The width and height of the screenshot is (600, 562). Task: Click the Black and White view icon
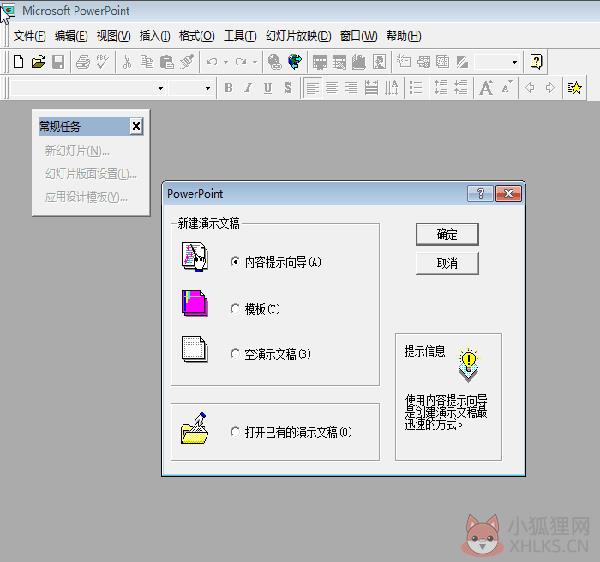(462, 62)
